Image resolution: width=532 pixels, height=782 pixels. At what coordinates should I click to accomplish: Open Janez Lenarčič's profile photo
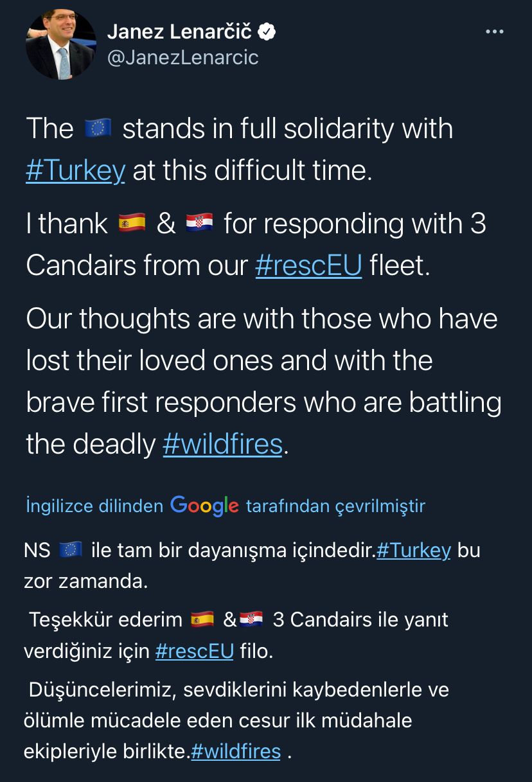60,44
